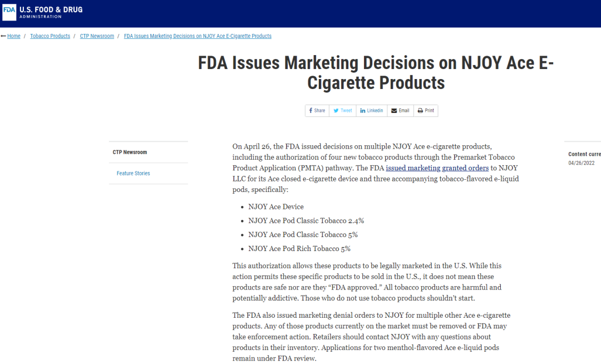Click NJOY Ace Pod Classic Tobacco 2.4% item
This screenshot has height=364, width=601.
point(306,221)
